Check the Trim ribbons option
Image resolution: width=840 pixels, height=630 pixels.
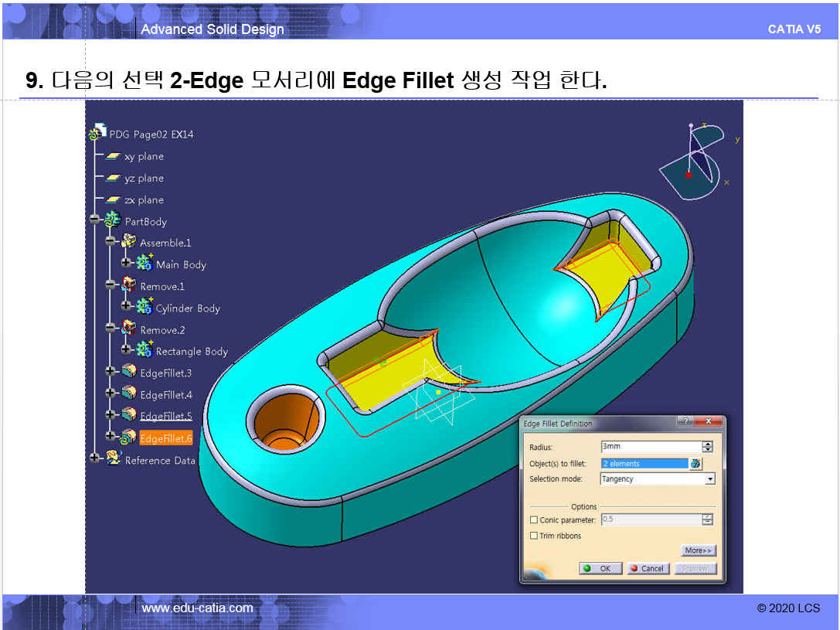click(533, 536)
